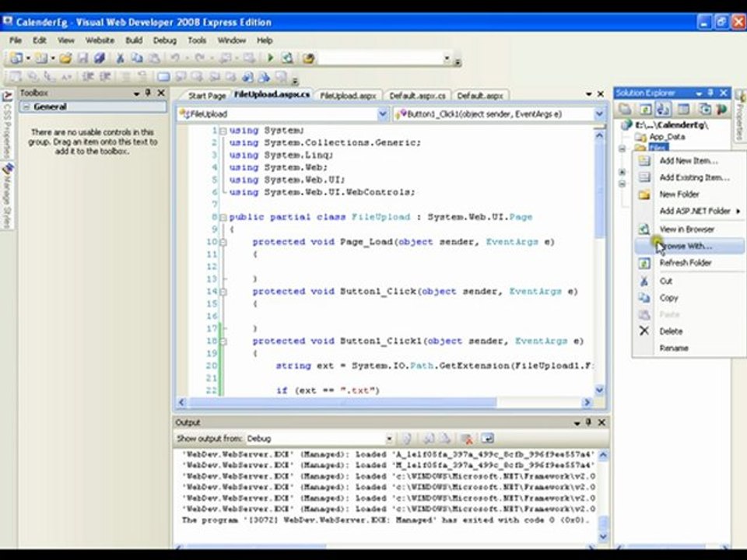Choose Refresh Folder in context menu

click(689, 263)
